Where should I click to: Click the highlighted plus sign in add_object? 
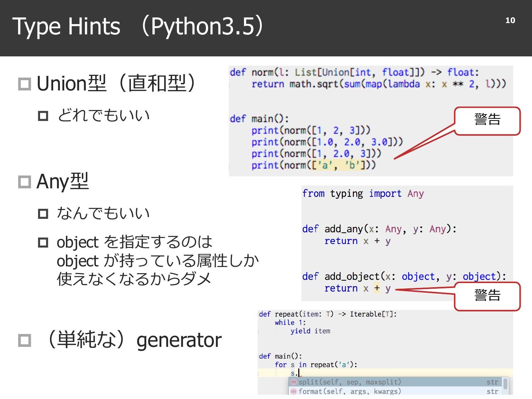[377, 288]
